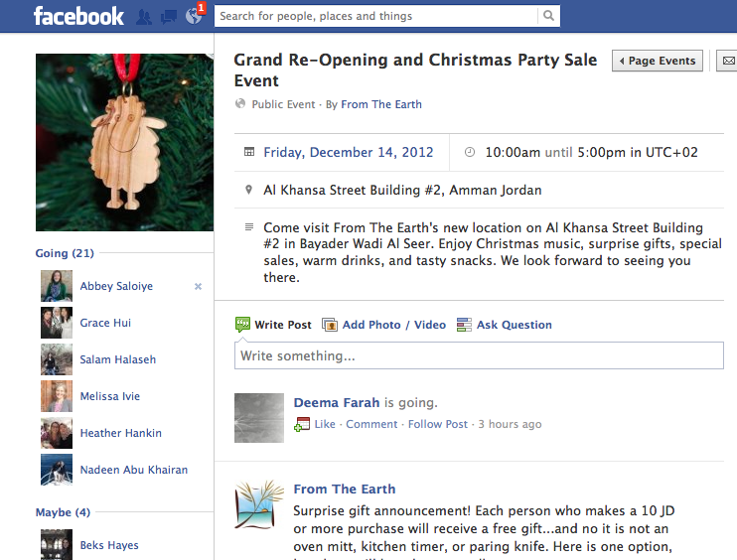
Task: Click the Page Events button
Action: [x=658, y=61]
